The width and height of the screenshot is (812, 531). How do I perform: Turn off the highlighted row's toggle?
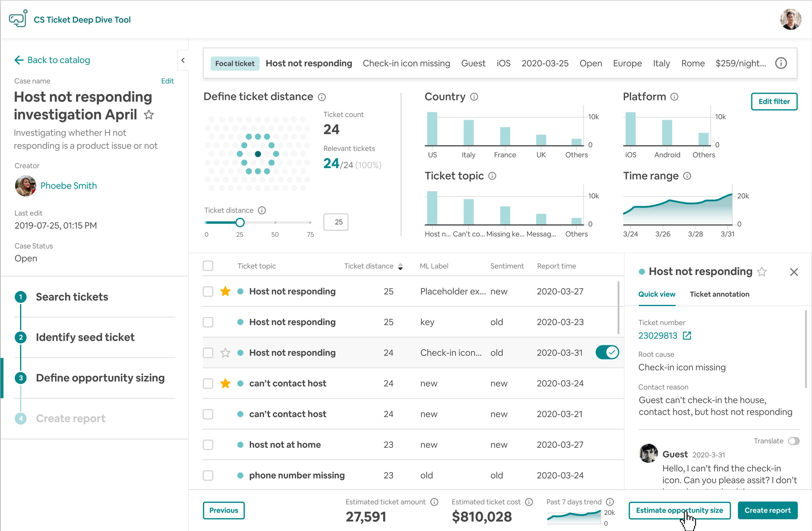(607, 352)
